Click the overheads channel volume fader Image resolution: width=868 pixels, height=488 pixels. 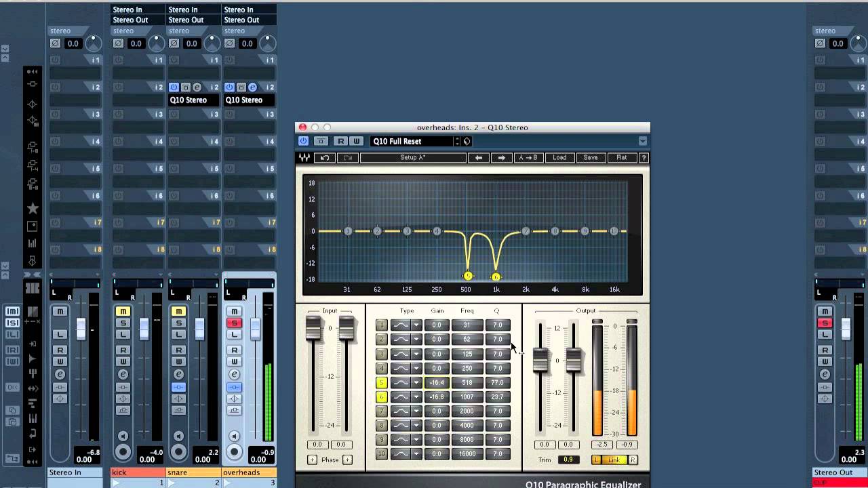[x=255, y=329]
